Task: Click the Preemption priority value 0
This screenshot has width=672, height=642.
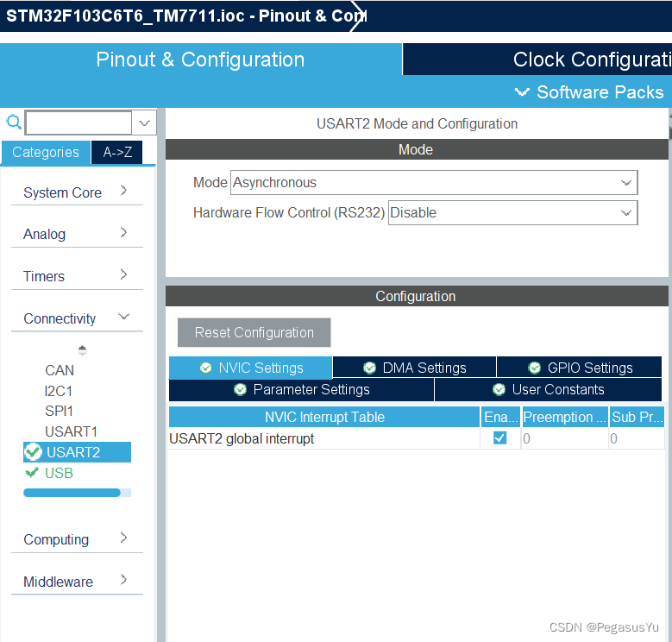Action: 526,438
